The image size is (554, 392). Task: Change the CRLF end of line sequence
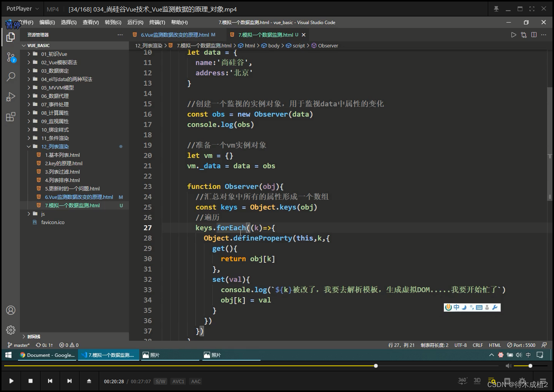click(x=477, y=345)
